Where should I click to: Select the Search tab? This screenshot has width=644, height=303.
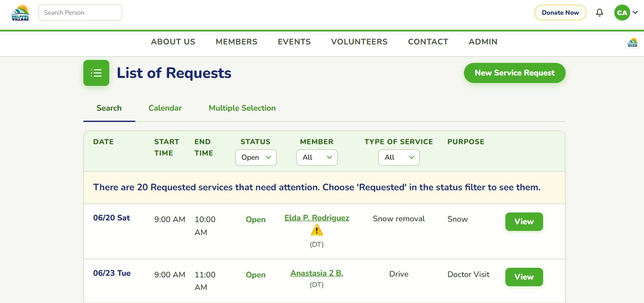pyautogui.click(x=109, y=108)
